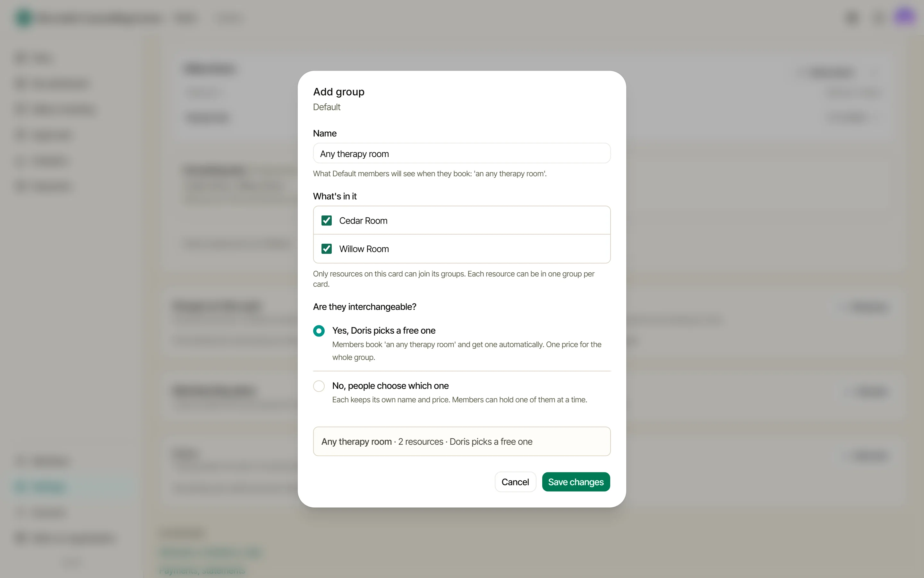Click note 'Only resources on this card'
The height and width of the screenshot is (578, 924).
click(x=454, y=279)
